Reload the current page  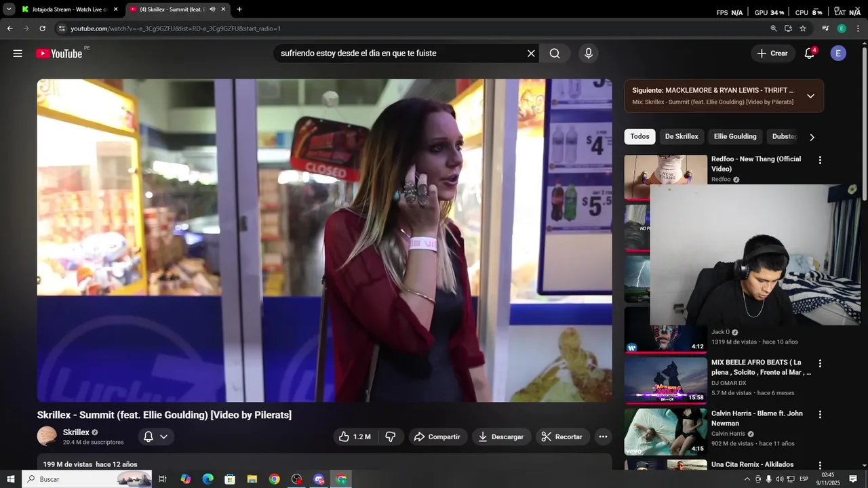coord(42,28)
